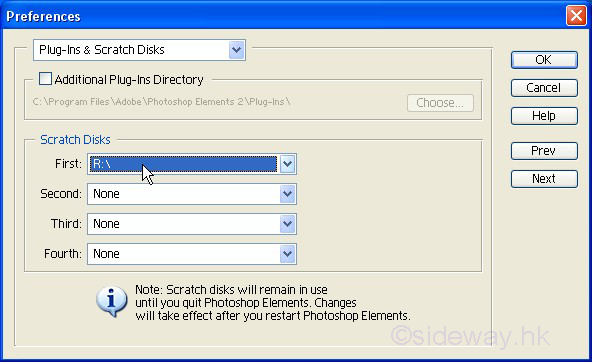Click the grayed-out Choose... button
592x362 pixels.
coord(440,103)
